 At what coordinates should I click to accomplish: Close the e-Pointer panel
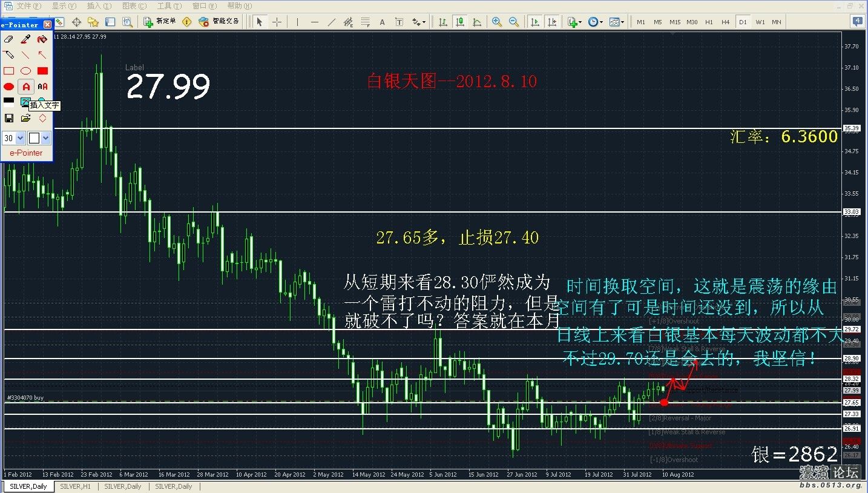pos(48,25)
